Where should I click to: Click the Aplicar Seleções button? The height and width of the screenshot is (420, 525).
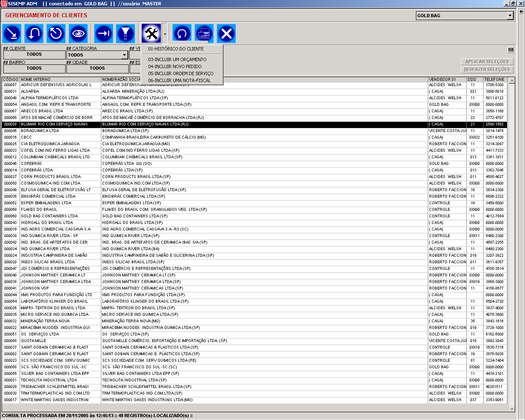[x=487, y=62]
